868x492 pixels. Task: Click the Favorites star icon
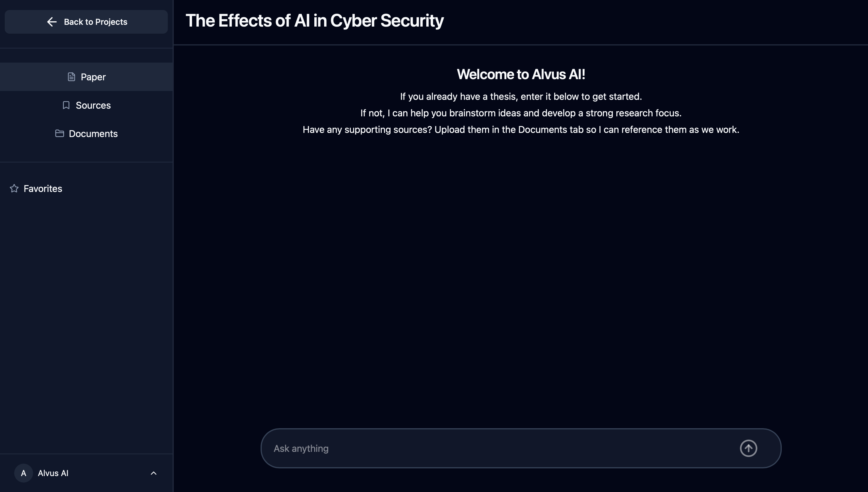click(14, 188)
